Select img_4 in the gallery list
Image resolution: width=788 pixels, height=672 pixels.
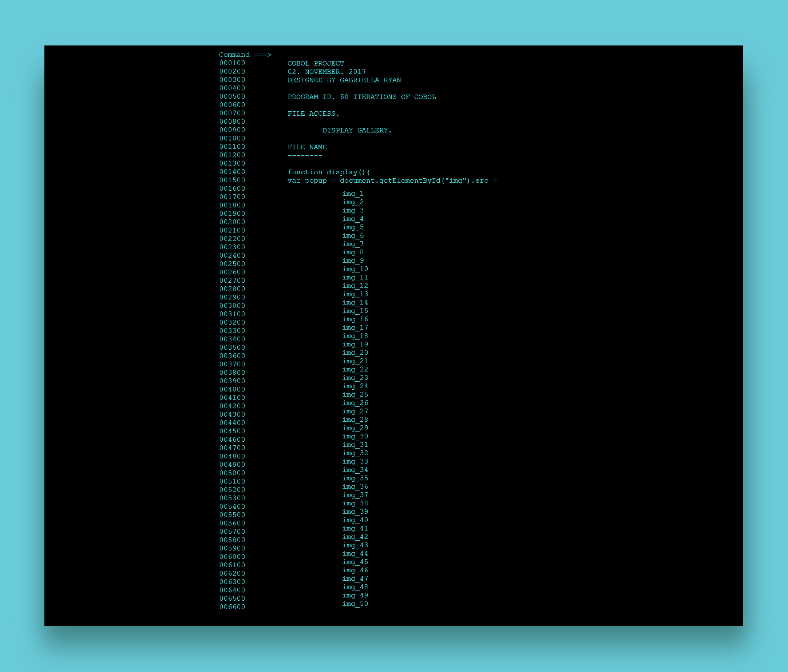pos(353,219)
